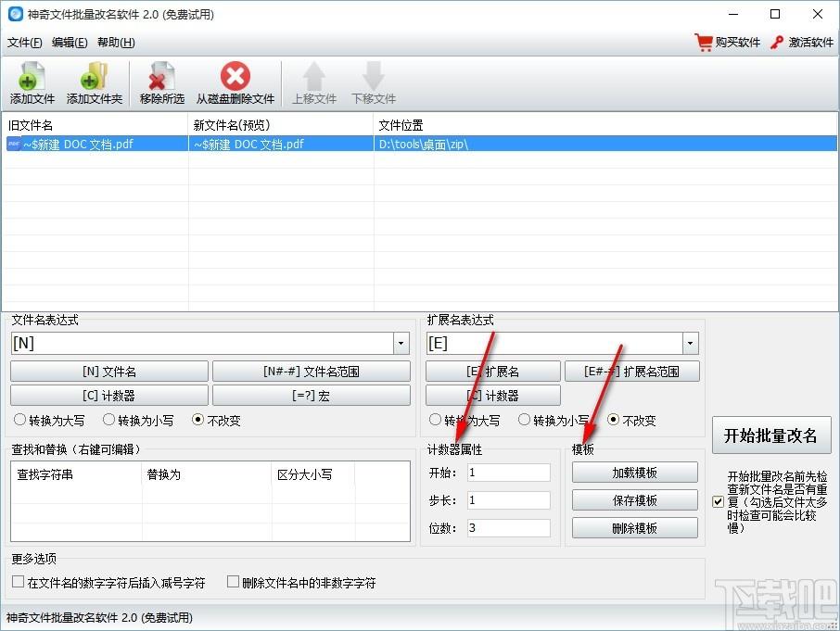This screenshot has width=840, height=631.
Task: Expand the 扩展名表达式 [E] dropdown arrow
Action: (x=691, y=343)
